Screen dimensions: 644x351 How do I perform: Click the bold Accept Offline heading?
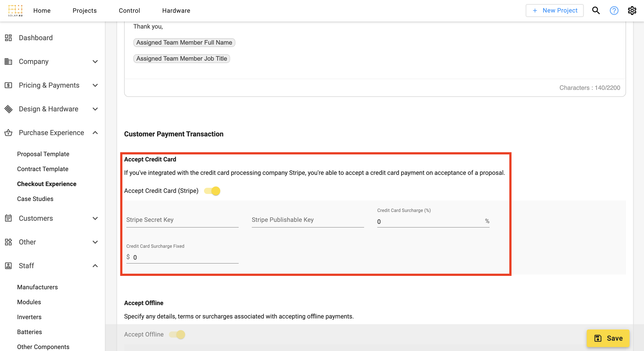[x=144, y=303]
